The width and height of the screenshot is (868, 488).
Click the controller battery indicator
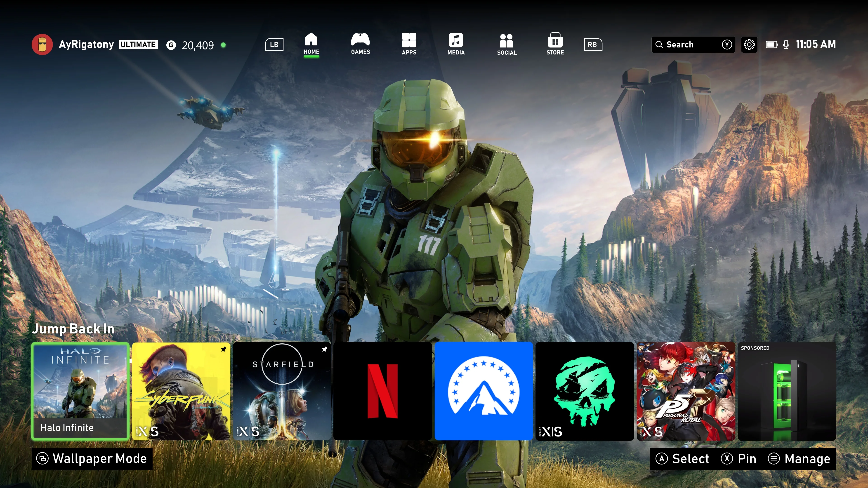click(772, 45)
